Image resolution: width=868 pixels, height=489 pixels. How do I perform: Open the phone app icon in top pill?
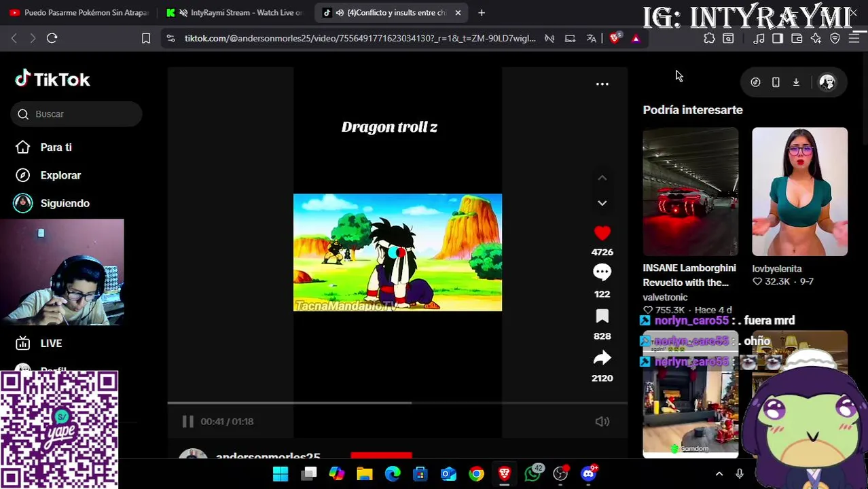click(776, 82)
